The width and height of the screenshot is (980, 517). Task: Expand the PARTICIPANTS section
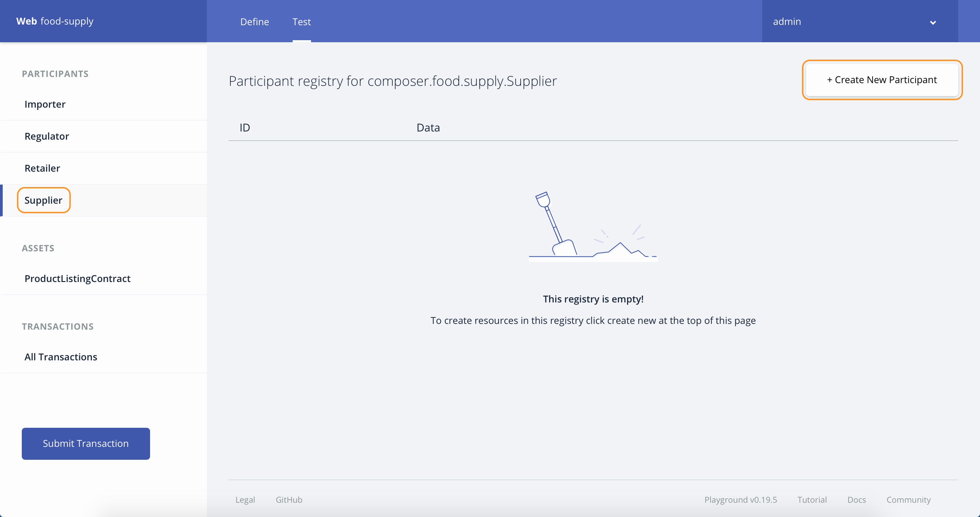55,73
